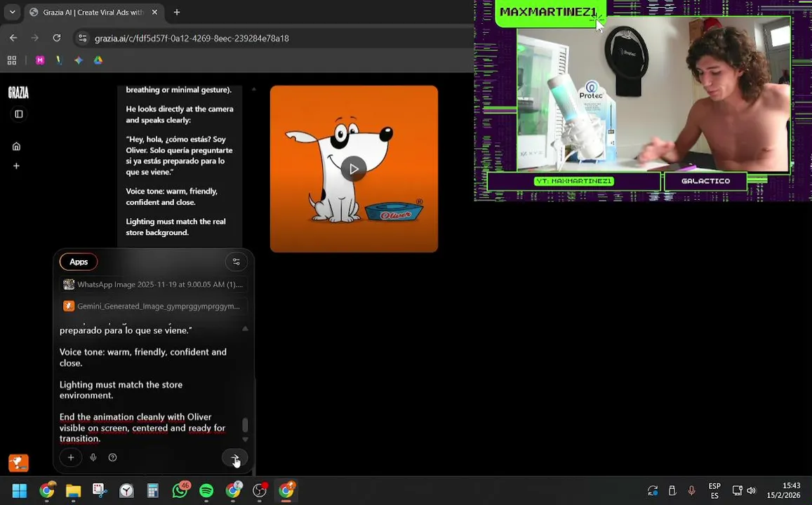The width and height of the screenshot is (812, 505).
Task: Select chat text 'Lighting must match the real store background'
Action: point(175,227)
